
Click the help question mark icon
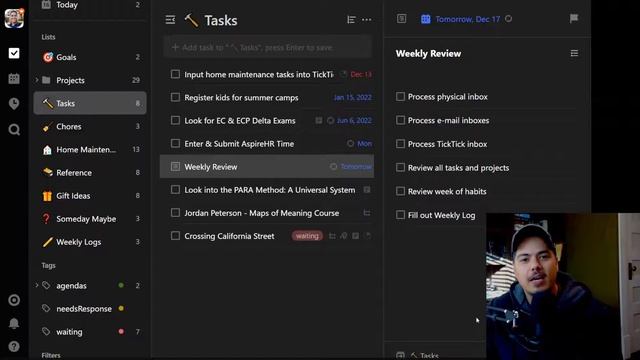click(14, 347)
